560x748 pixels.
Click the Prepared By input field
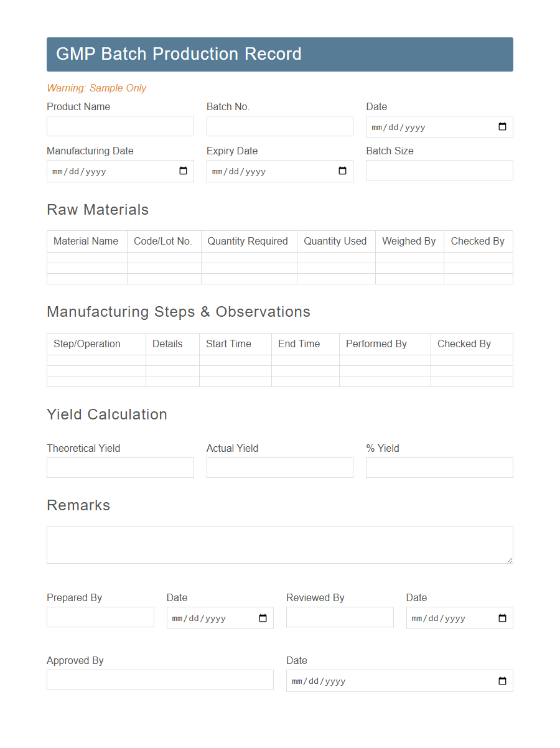point(100,617)
